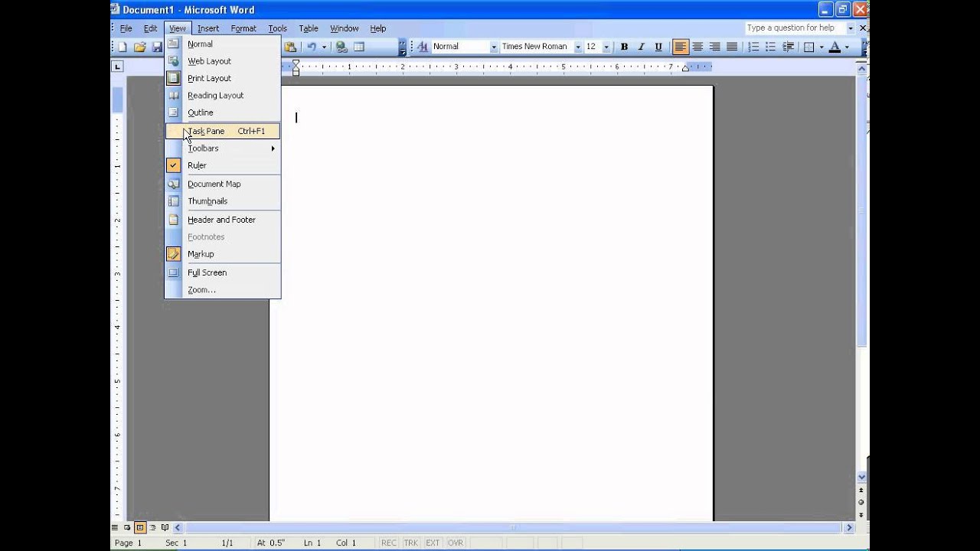Uncheck Ruler in View menu

[x=223, y=165]
